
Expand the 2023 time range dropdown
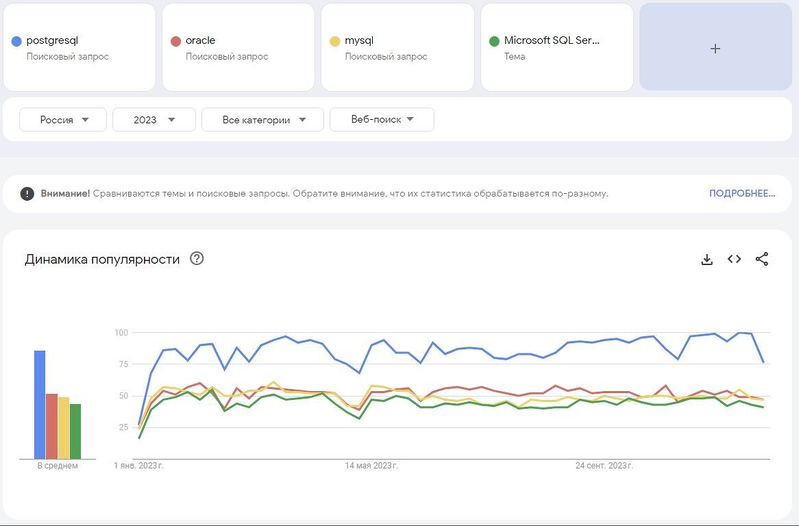[x=154, y=120]
